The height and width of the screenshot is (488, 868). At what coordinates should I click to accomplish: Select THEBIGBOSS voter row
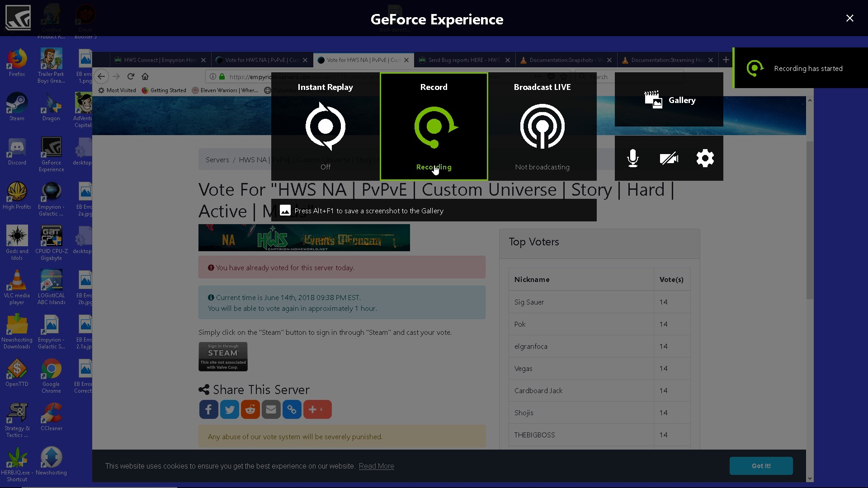pyautogui.click(x=599, y=435)
